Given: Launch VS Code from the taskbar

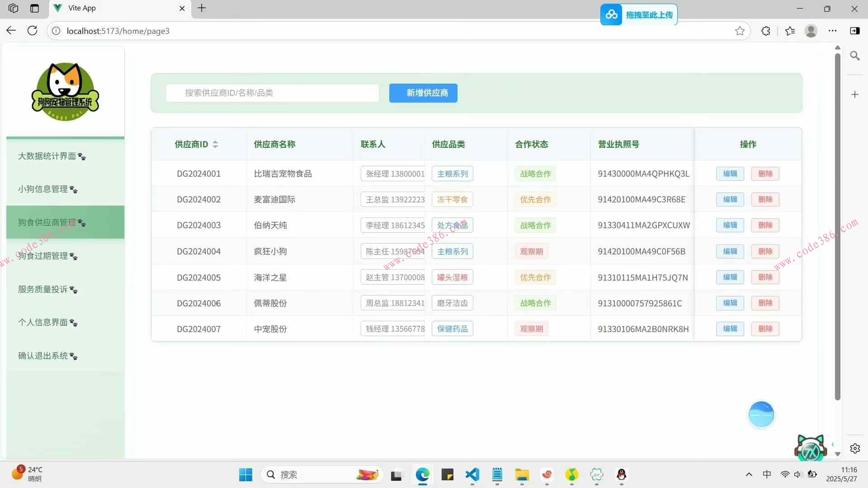Looking at the screenshot, I should pyautogui.click(x=472, y=475).
